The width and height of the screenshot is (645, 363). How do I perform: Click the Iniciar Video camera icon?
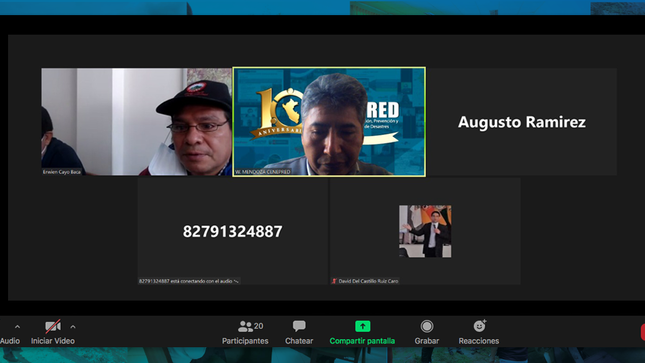pos(53,326)
